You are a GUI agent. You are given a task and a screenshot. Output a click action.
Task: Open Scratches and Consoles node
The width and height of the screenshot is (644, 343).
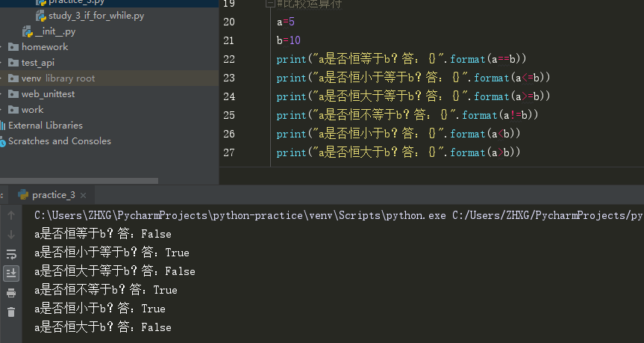click(60, 140)
